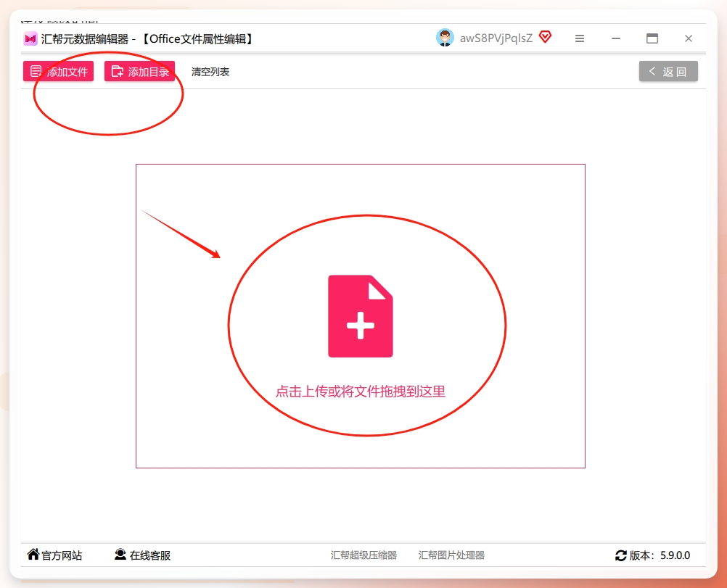
Task: Click the 点击上传或将文件拖拽到这里 text
Action: click(361, 392)
